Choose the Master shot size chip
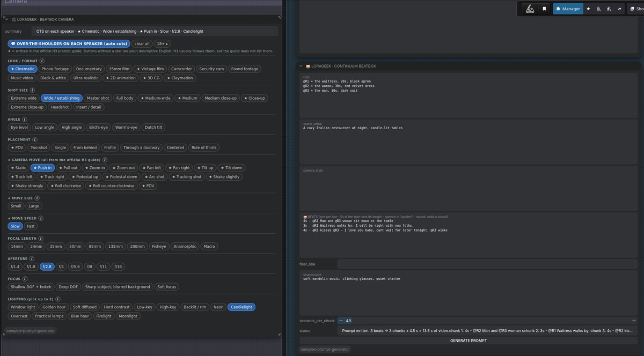The image size is (644, 356). coord(98,98)
